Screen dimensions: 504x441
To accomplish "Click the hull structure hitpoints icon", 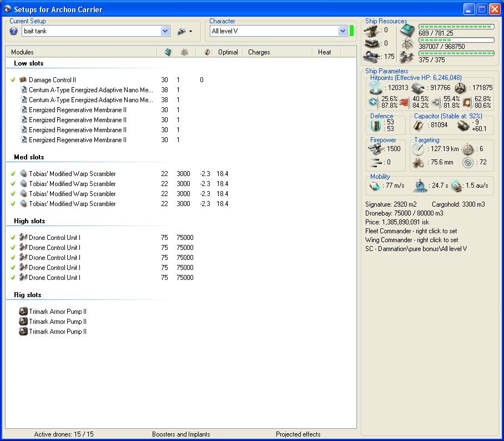I will pyautogui.click(x=460, y=88).
